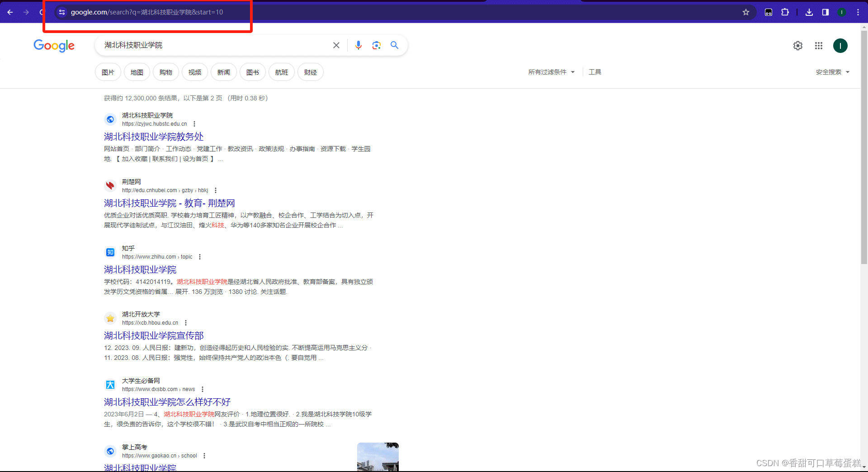Toggle the browser side panel icon
The width and height of the screenshot is (868, 472).
[826, 12]
